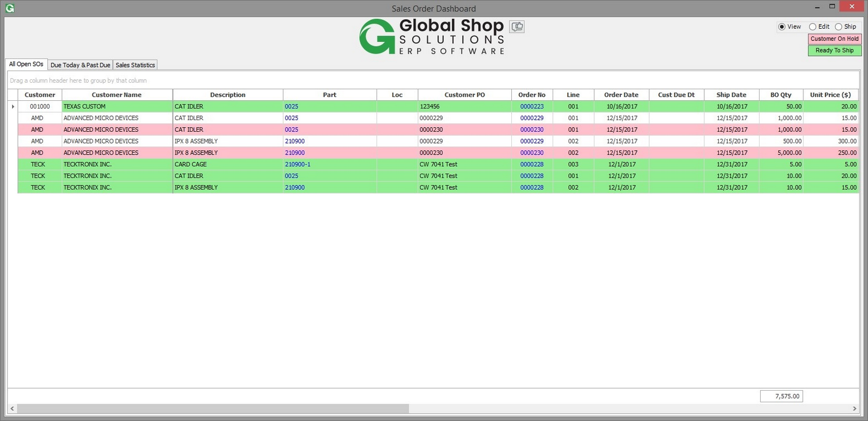Sort by the Order No column header
The height and width of the screenshot is (421, 868).
[532, 95]
